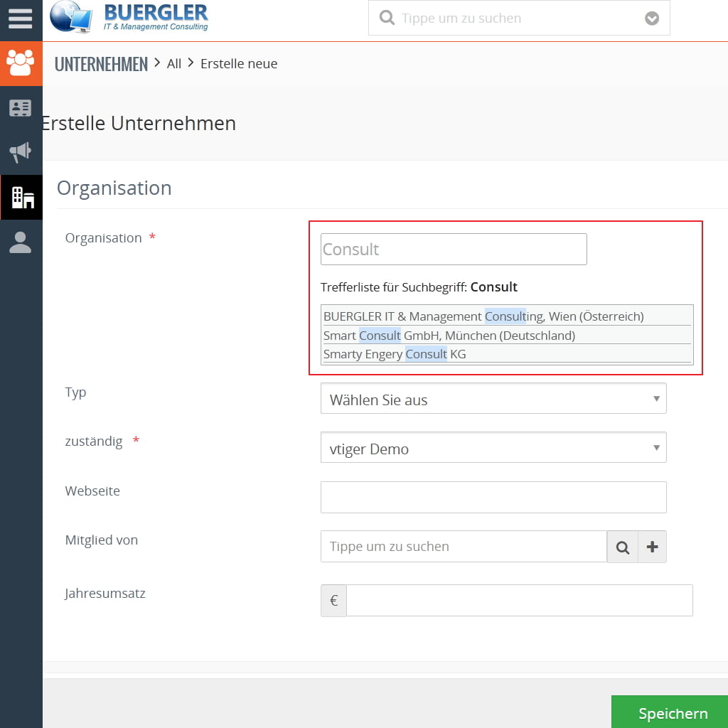This screenshot has height=728, width=728.
Task: Click inside the Jahresumsatz amount field
Action: pos(519,600)
